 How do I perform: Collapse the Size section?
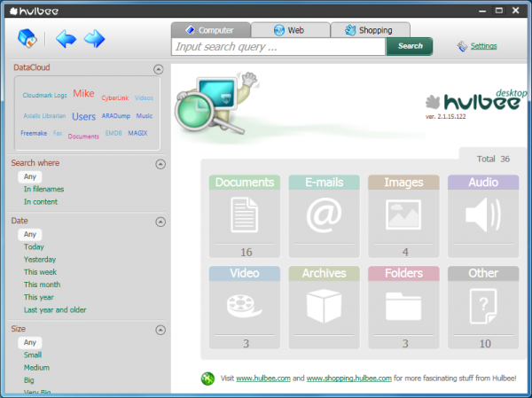point(160,330)
